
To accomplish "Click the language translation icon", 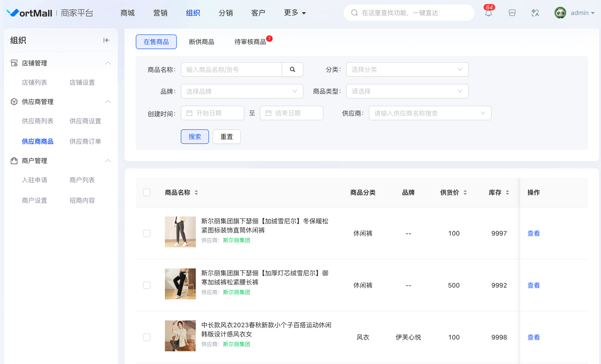I will pos(535,13).
